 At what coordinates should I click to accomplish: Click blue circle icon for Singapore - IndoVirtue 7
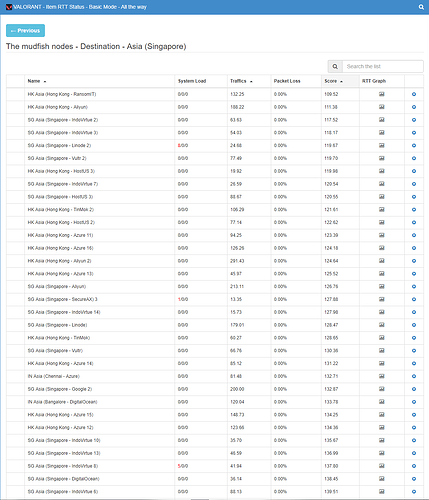[x=414, y=184]
